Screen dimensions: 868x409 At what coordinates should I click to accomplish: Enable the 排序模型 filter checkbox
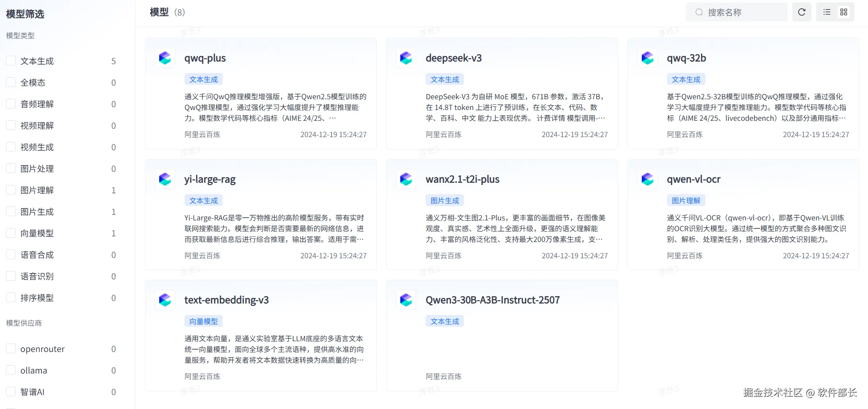pyautogui.click(x=11, y=298)
